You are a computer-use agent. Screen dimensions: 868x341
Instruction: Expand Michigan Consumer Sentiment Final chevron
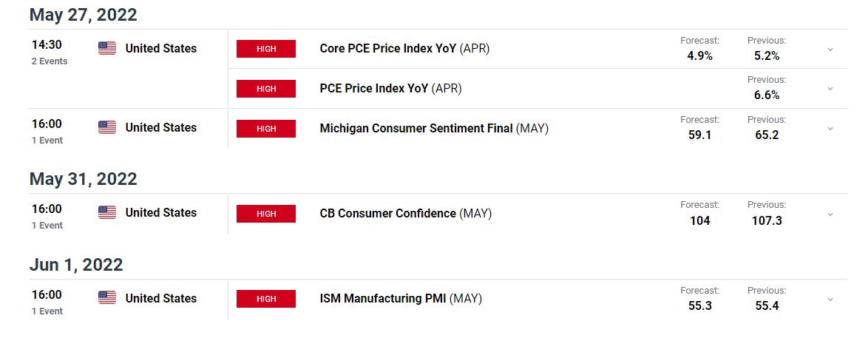coord(830,129)
